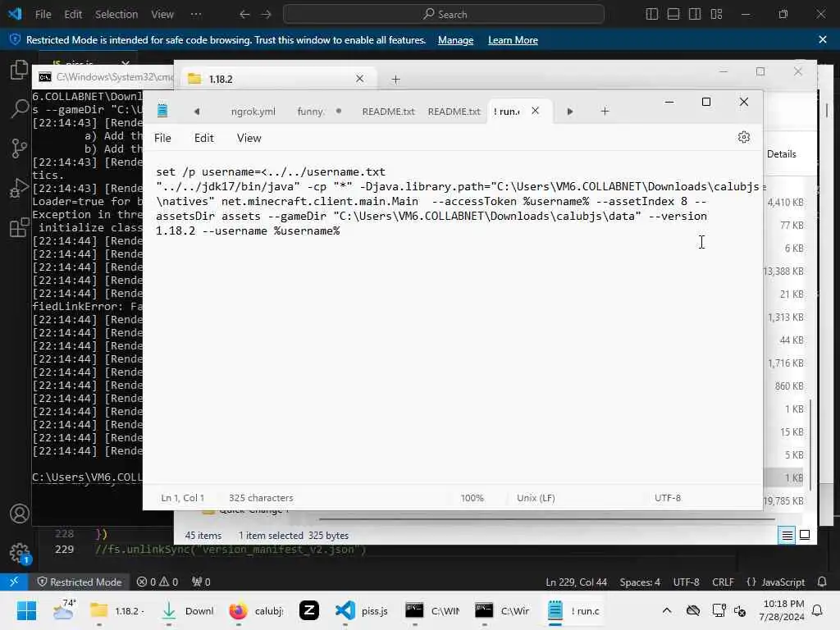Switch to ngrok.yml Notepad tab
840x630 pixels.
click(x=253, y=112)
